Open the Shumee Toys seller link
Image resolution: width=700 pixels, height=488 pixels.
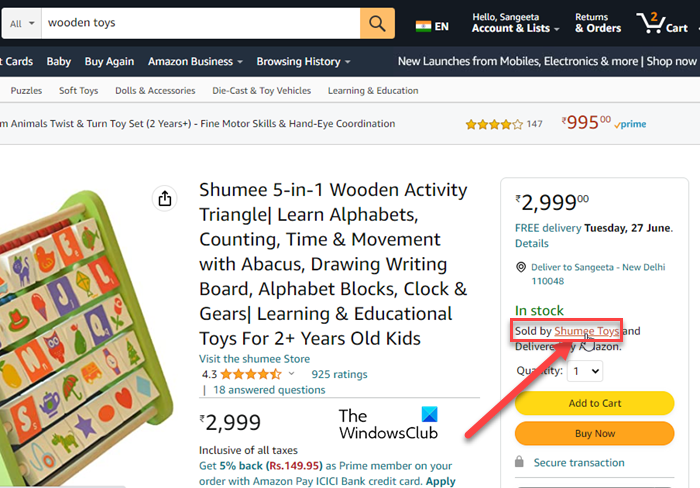click(587, 331)
